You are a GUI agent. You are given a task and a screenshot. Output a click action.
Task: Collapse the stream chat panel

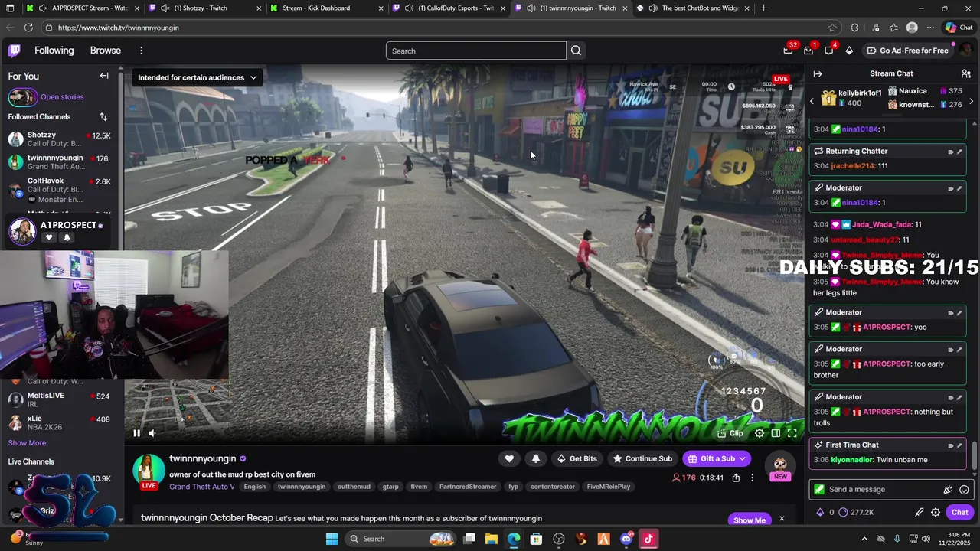click(x=818, y=73)
